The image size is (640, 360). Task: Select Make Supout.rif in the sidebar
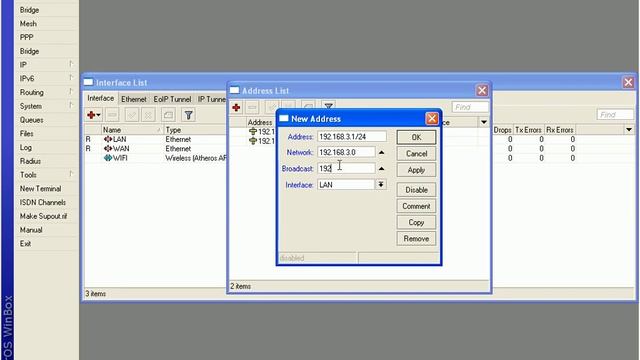click(x=43, y=216)
